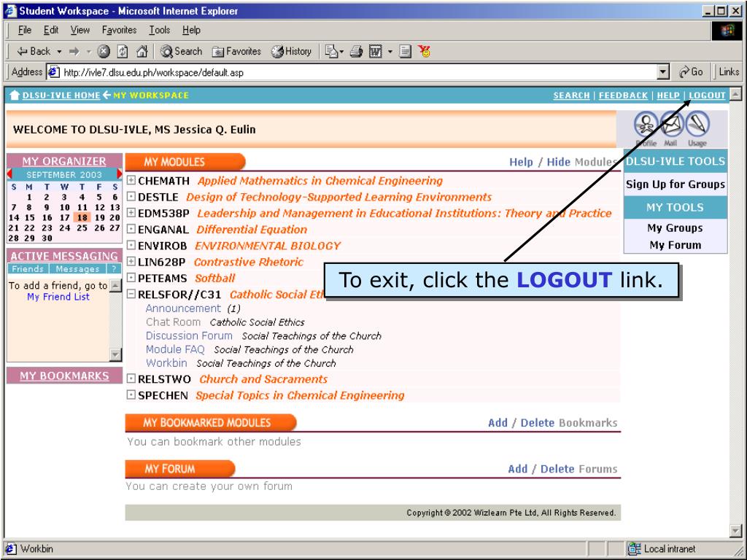Expand the RELSTWO module
747x560 pixels.
point(131,378)
